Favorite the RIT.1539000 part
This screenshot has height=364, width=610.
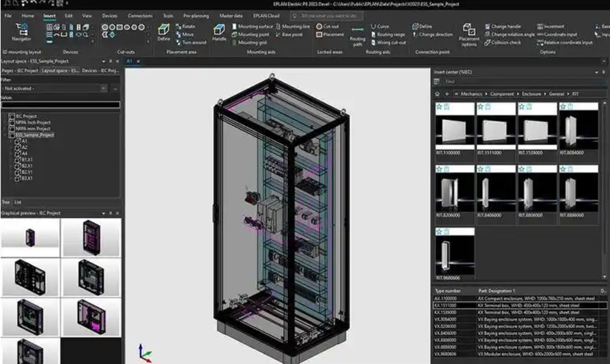pos(522,106)
